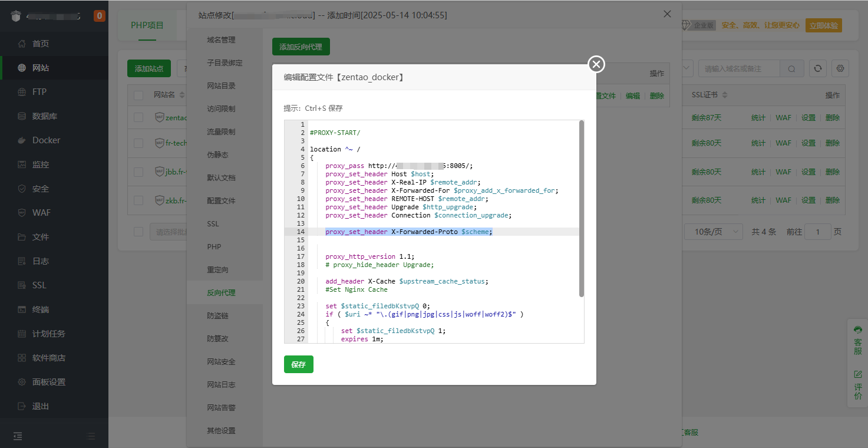Open 统计 link for the 剩余87天 row

coord(758,118)
